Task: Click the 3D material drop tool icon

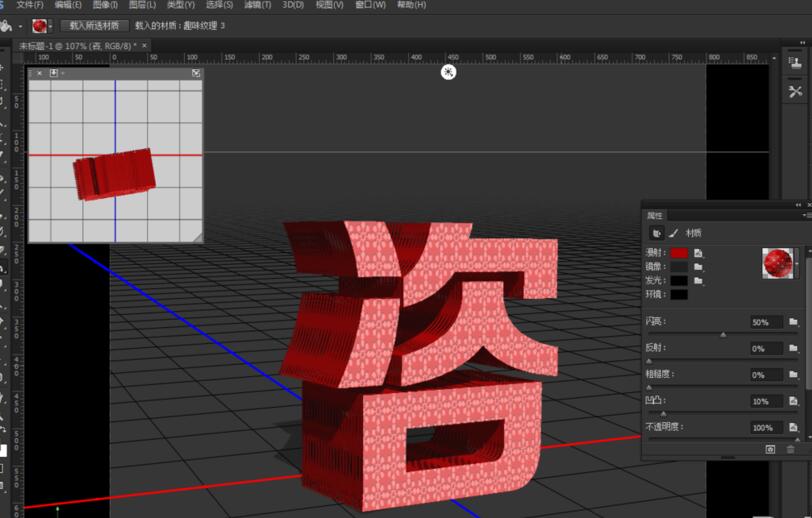Action: [x=6, y=25]
